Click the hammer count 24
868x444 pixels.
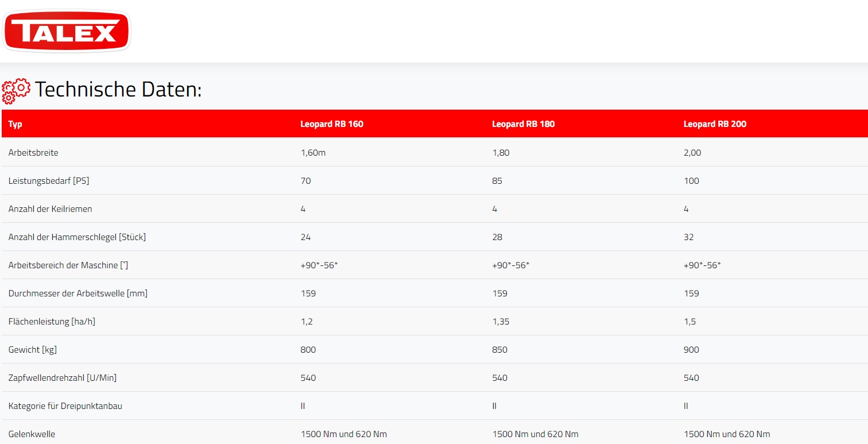click(306, 237)
